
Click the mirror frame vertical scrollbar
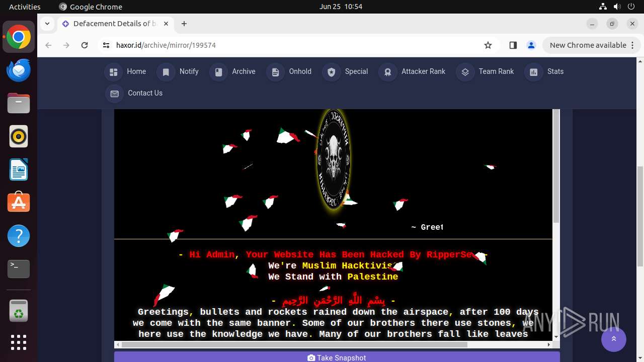[x=556, y=166]
